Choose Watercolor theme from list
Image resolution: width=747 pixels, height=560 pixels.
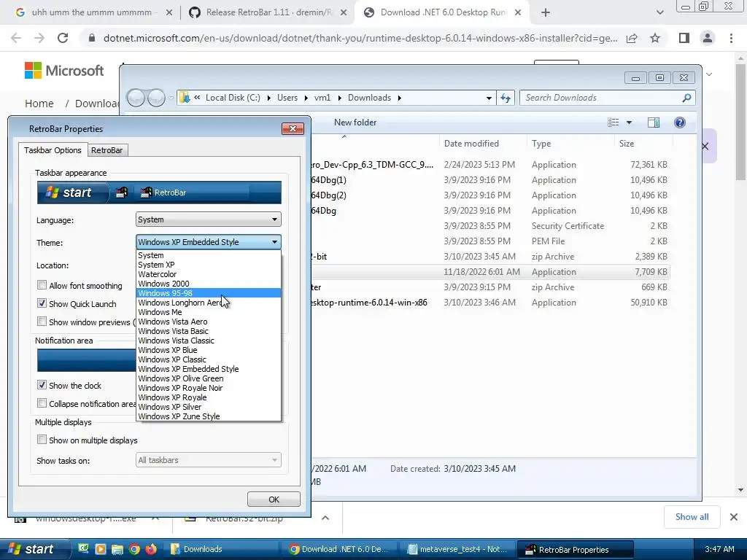click(x=208, y=274)
